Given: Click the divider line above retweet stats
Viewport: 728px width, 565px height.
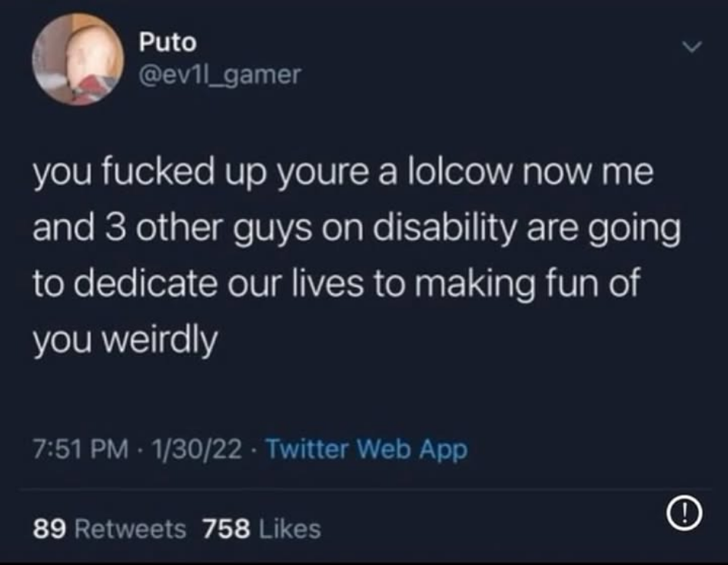Looking at the screenshot, I should (x=366, y=489).
